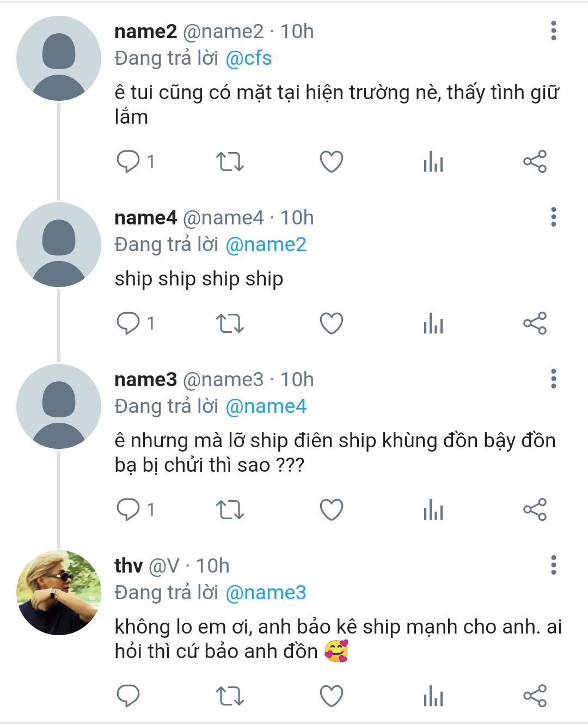
Task: View analytics for name4's tweet
Action: pyautogui.click(x=433, y=324)
